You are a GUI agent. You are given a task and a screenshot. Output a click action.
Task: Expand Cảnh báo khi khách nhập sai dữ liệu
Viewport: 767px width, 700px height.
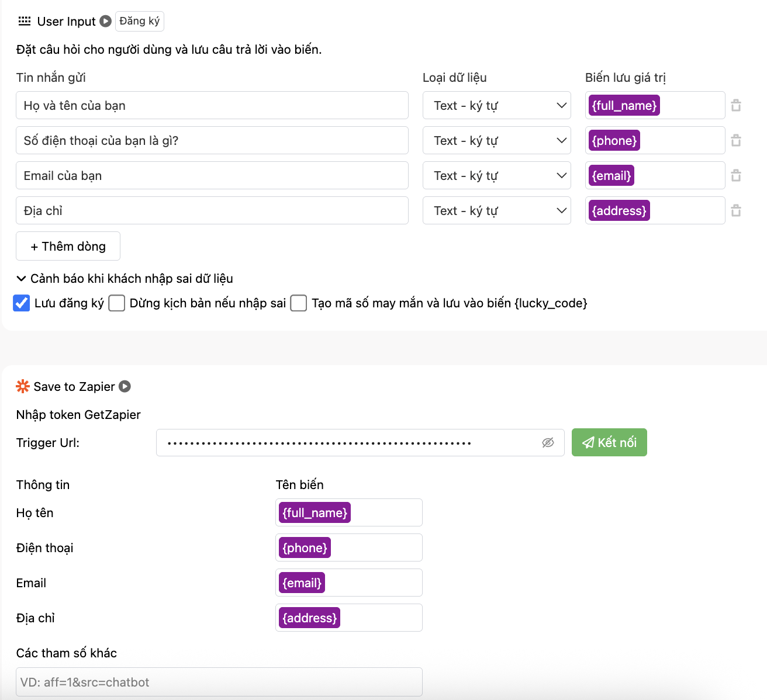tap(125, 279)
